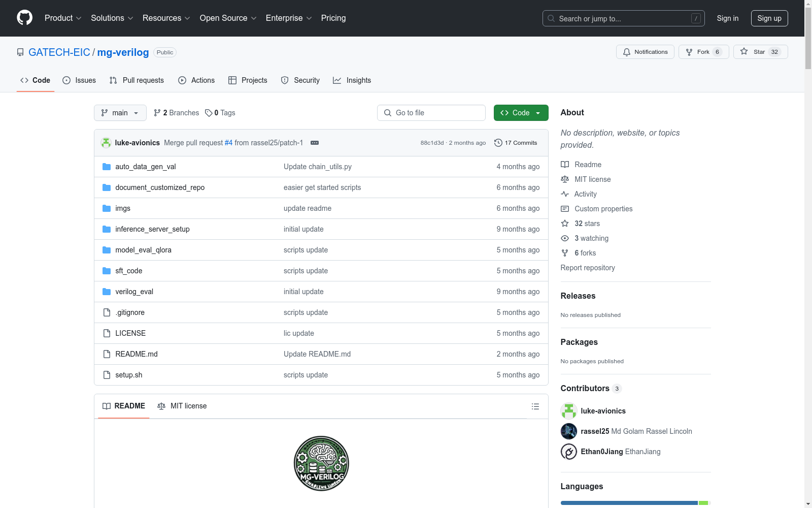Focus the Go to file field
This screenshot has height=508, width=812.
coord(431,113)
